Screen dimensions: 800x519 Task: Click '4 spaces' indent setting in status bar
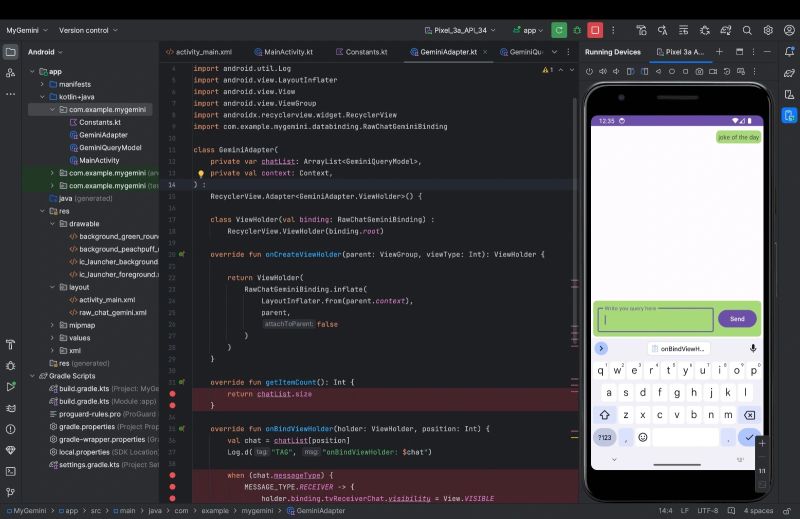(758, 510)
